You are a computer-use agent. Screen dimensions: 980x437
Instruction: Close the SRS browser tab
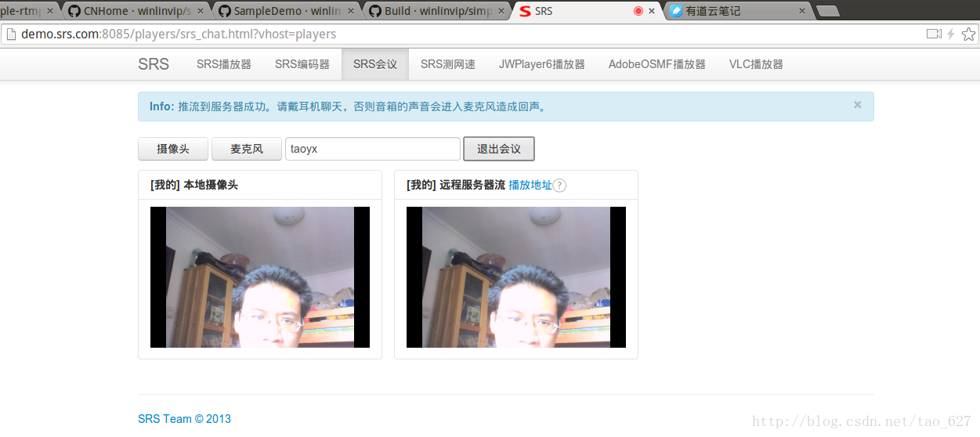click(x=652, y=11)
